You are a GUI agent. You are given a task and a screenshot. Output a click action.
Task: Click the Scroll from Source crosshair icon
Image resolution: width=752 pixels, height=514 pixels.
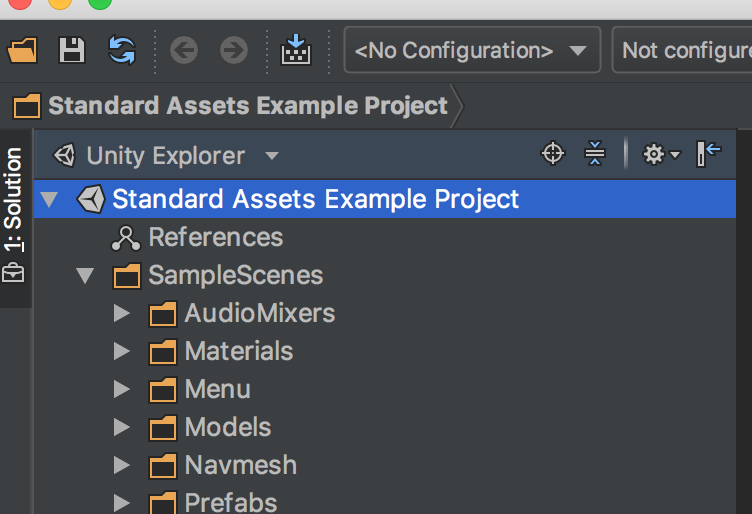553,154
